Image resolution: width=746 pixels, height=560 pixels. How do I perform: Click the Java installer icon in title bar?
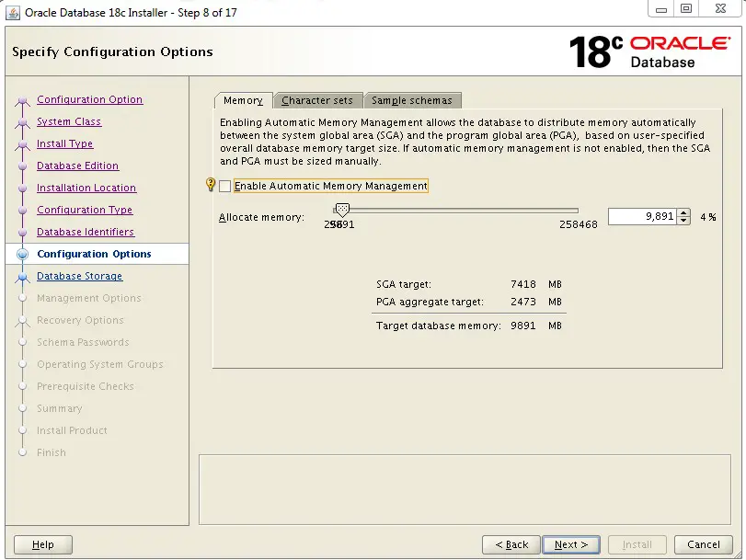point(13,13)
